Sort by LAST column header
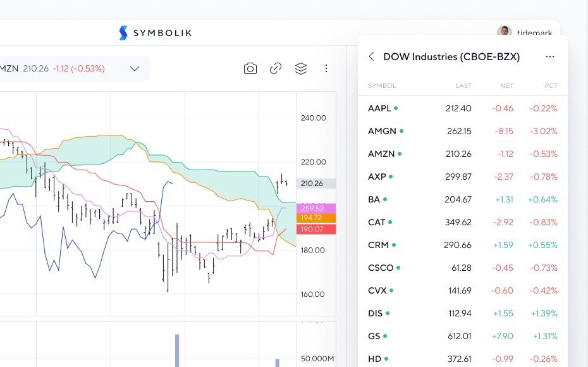 pos(463,86)
